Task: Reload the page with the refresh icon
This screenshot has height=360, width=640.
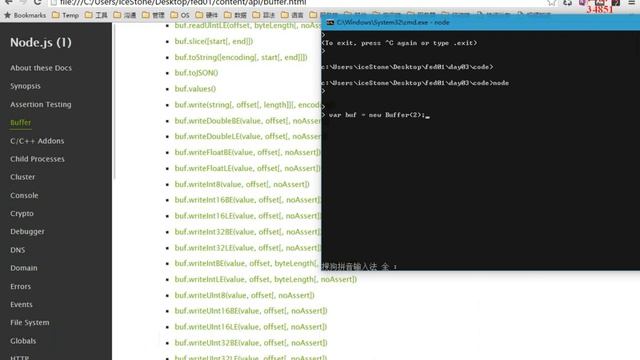Action: click(x=38, y=2)
